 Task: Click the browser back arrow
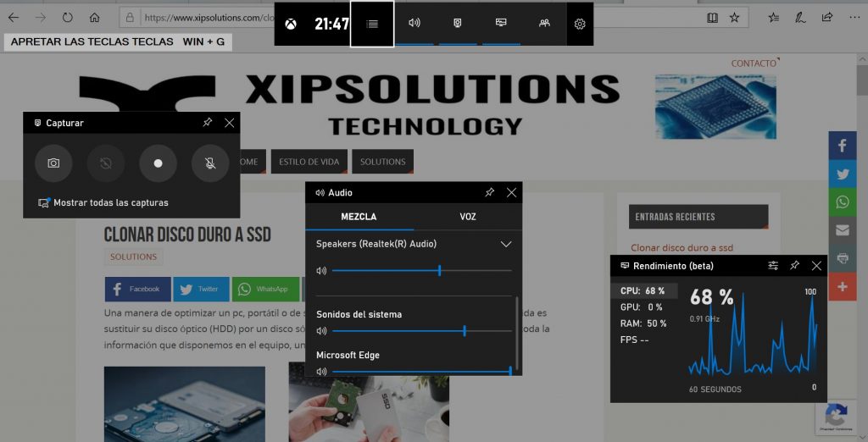pyautogui.click(x=14, y=18)
